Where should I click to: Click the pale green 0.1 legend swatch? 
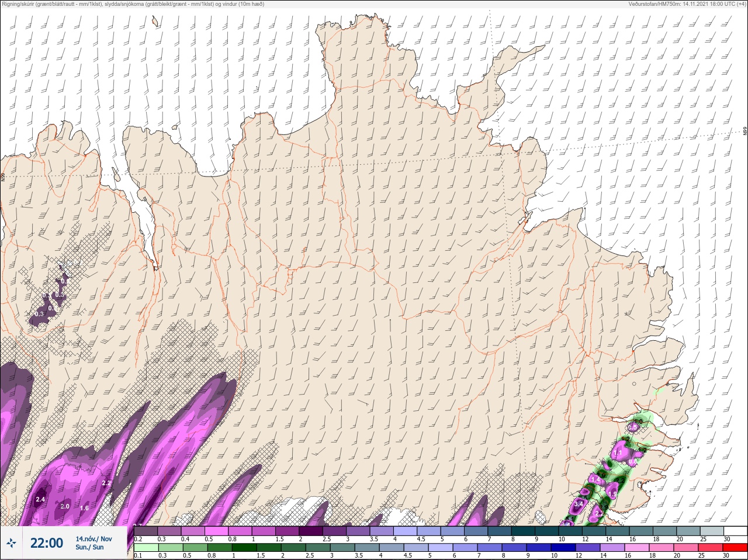pyautogui.click(x=146, y=548)
